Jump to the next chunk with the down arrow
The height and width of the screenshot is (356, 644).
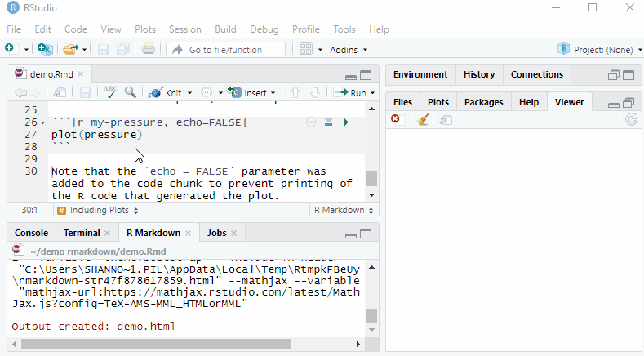pyautogui.click(x=315, y=92)
